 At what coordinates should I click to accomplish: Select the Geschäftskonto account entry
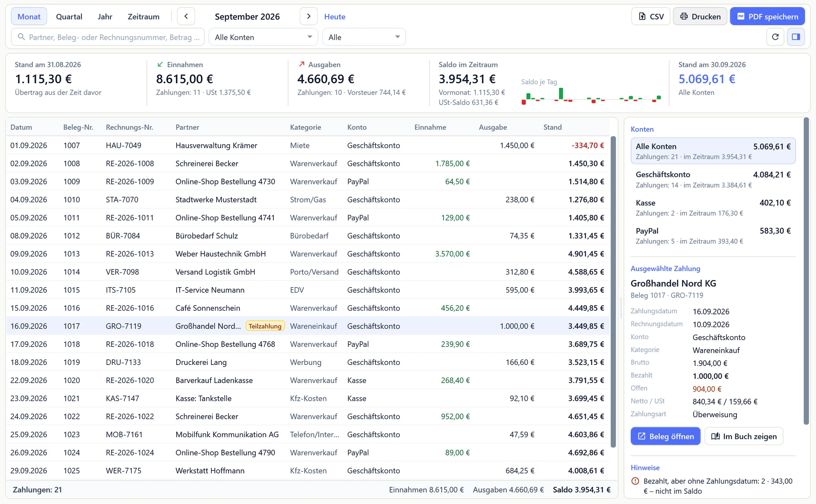(713, 179)
